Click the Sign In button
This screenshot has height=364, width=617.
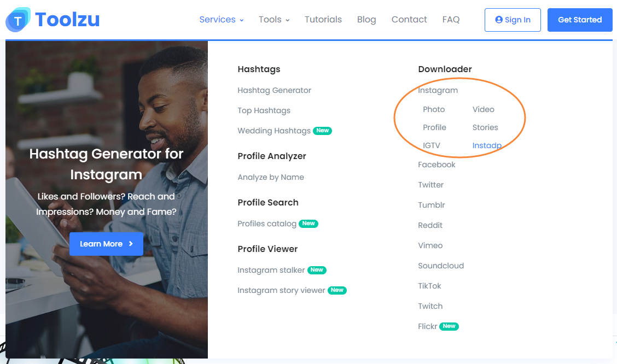[x=513, y=20]
